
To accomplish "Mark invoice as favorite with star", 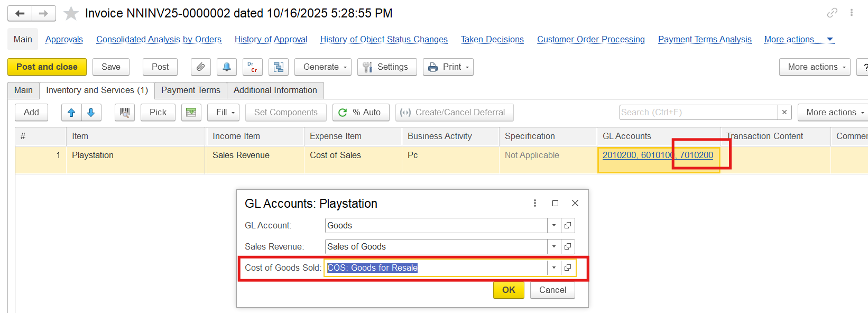I will [71, 13].
